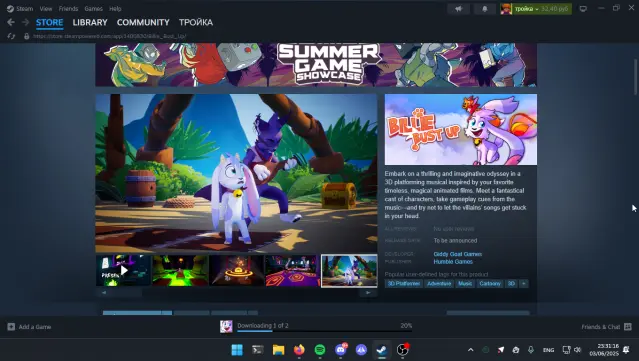Image resolution: width=639 pixels, height=361 pixels.
Task: Go back with the left arrow
Action: (11, 22)
